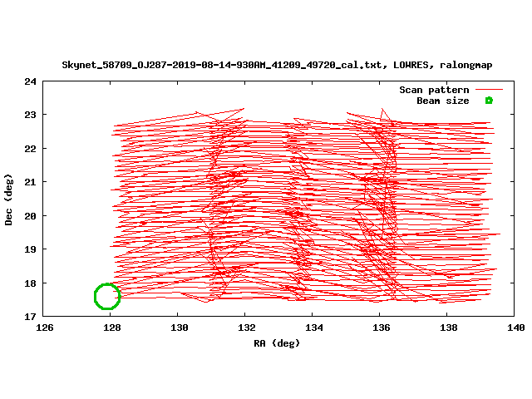Click the plot title containing 'Skynet_58709_OJ287'
The width and height of the screenshot is (532, 399).
click(x=277, y=65)
